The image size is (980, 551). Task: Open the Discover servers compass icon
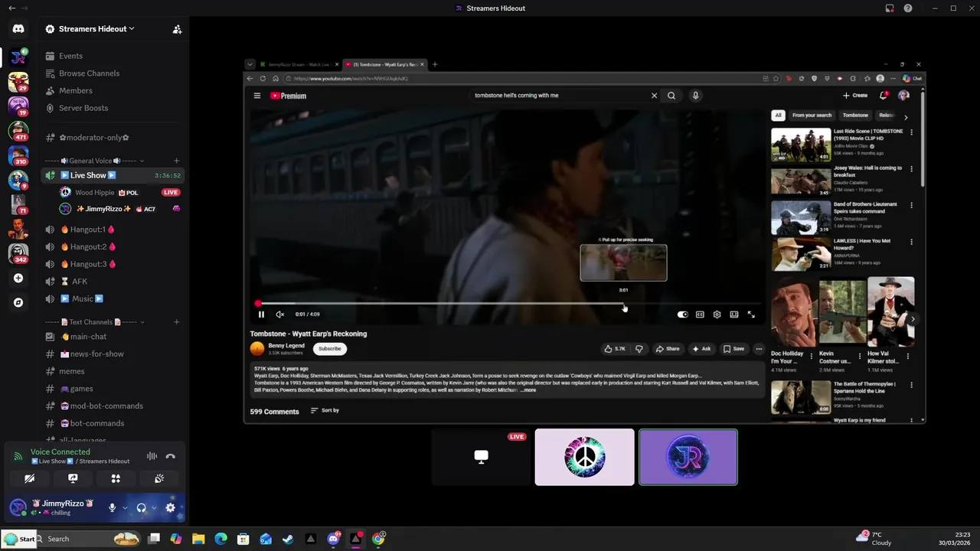[x=18, y=302]
